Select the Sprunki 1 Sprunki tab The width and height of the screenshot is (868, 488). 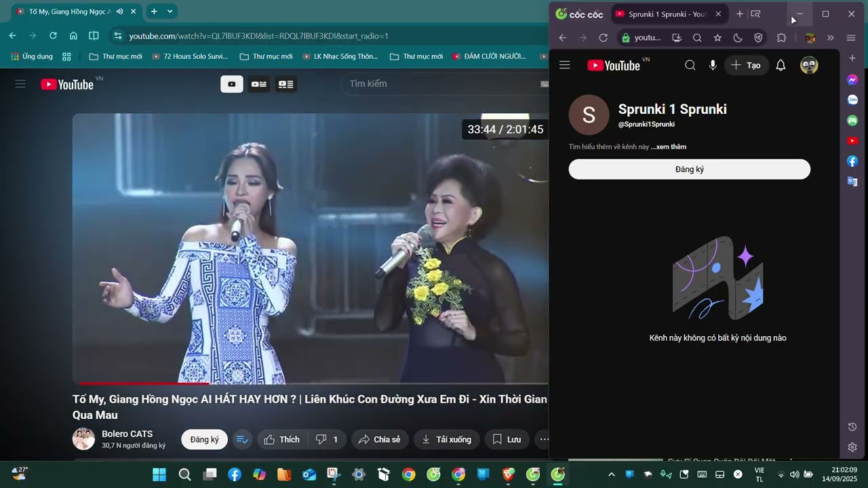[x=666, y=14]
